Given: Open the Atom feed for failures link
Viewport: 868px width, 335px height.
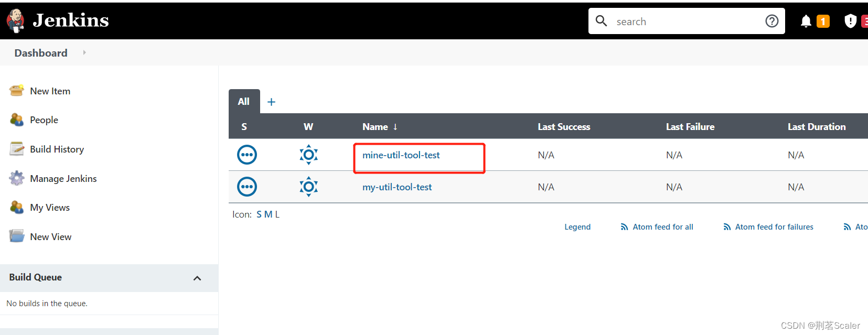Looking at the screenshot, I should pos(774,227).
